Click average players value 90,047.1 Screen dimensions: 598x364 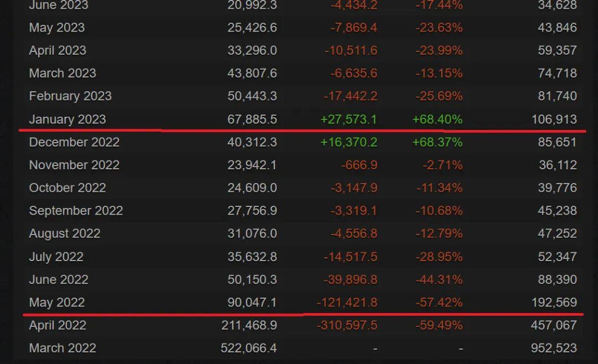[252, 303]
